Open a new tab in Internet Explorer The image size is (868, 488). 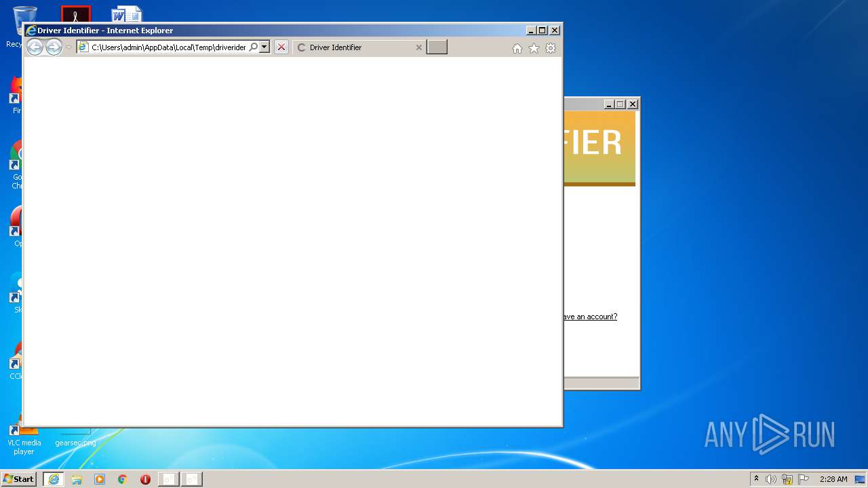[437, 47]
